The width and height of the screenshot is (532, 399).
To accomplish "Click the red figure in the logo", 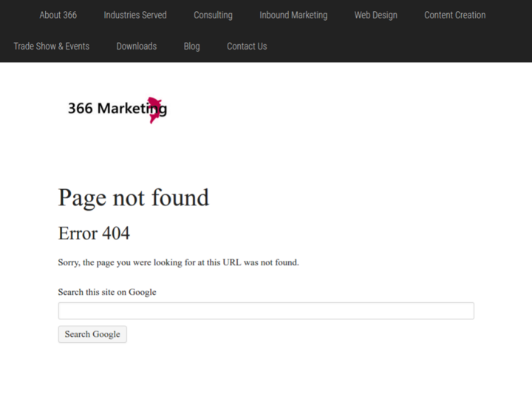I will (154, 106).
